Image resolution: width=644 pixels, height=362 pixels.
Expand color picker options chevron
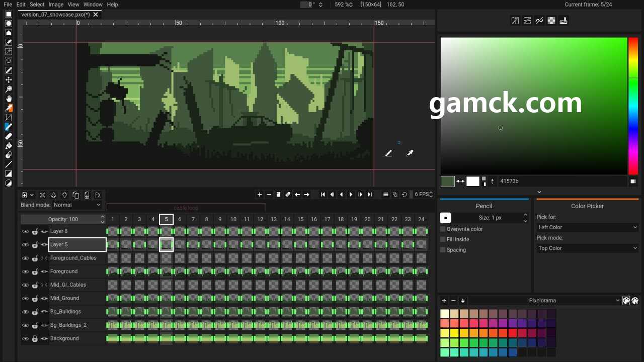pyautogui.click(x=539, y=192)
